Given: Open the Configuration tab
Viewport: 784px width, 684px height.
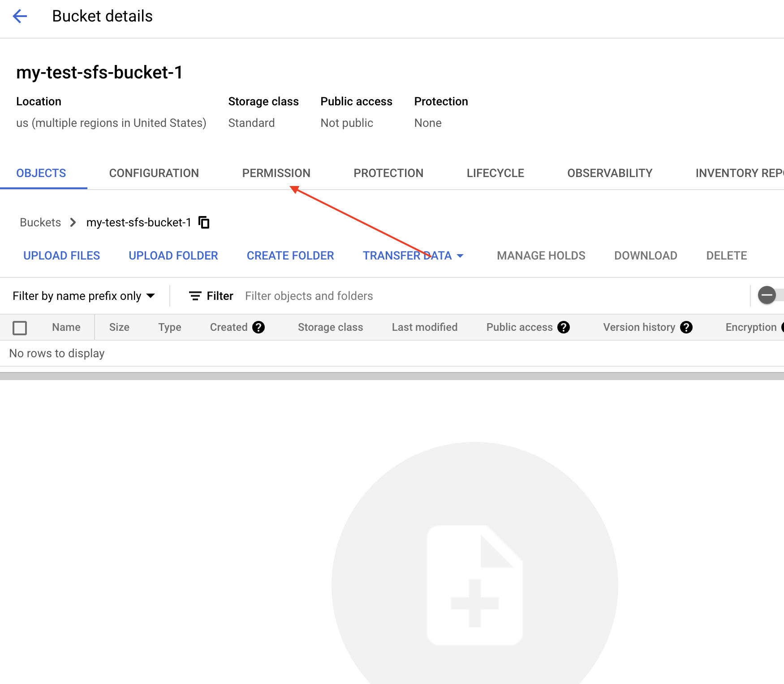Looking at the screenshot, I should (x=154, y=173).
